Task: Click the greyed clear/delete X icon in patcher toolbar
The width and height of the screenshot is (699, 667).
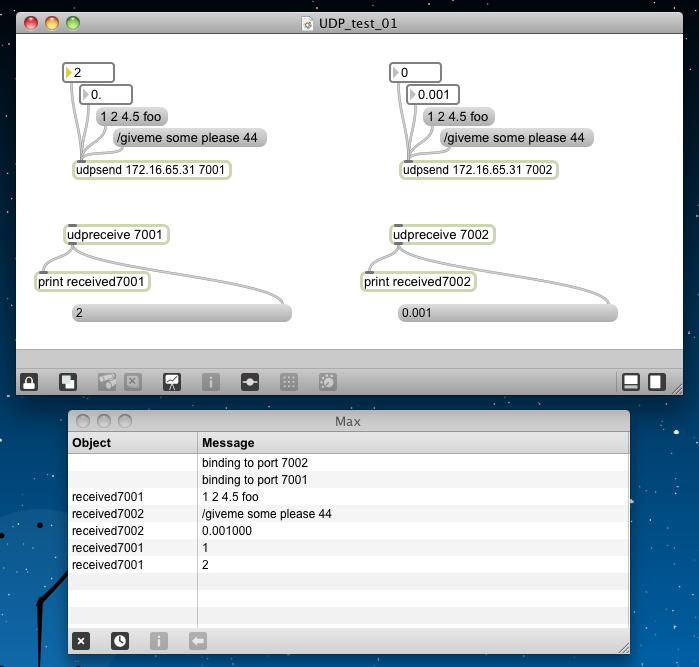Action: pyautogui.click(x=133, y=382)
